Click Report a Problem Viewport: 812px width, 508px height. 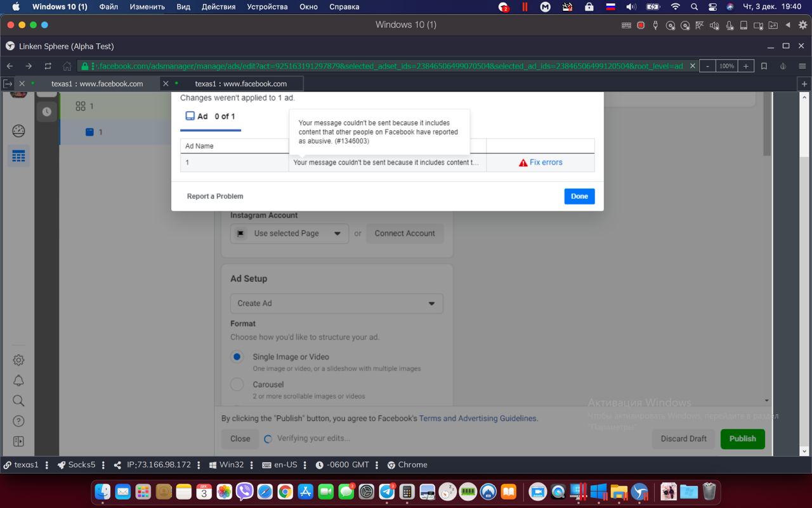tap(215, 196)
